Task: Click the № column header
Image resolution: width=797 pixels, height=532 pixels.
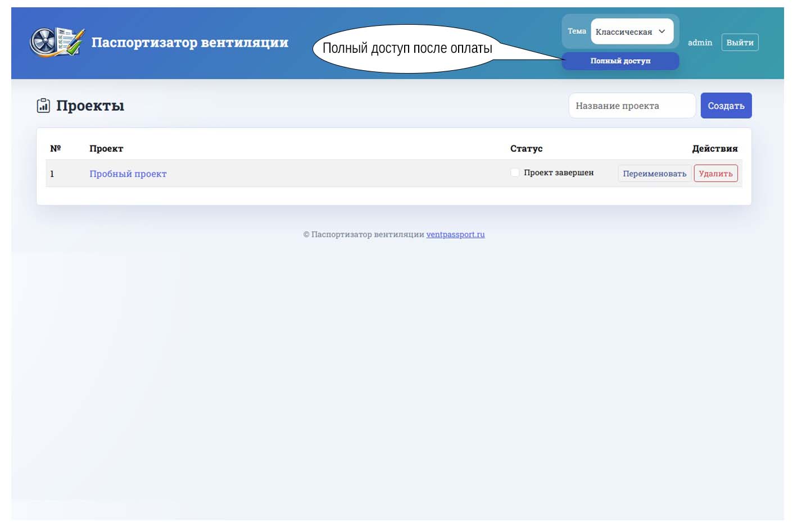Action: [55, 148]
